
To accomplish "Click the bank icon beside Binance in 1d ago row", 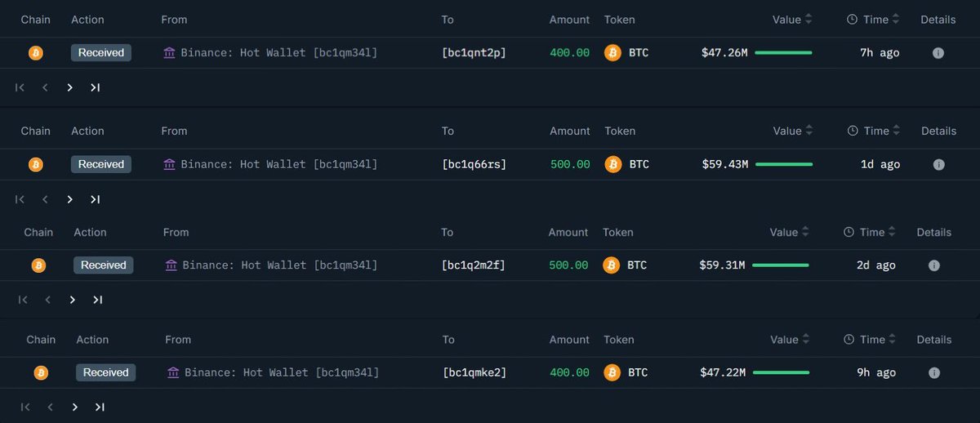I will click(169, 165).
